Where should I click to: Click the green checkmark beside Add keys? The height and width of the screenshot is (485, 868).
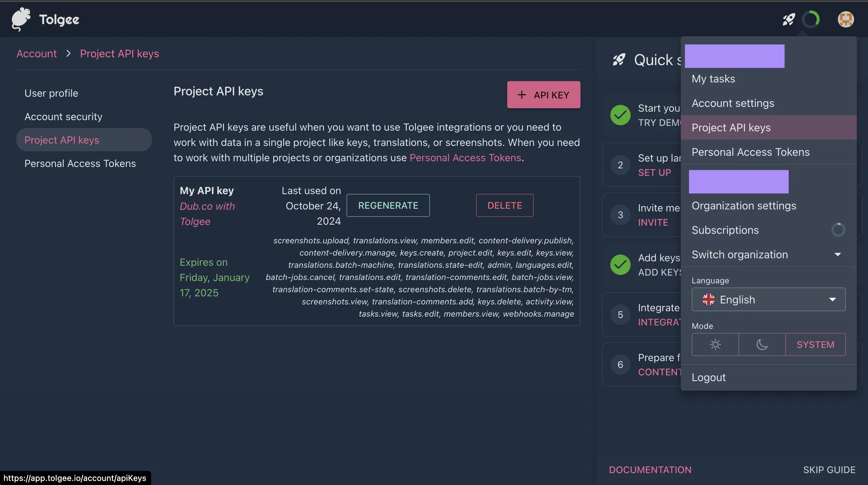(620, 265)
